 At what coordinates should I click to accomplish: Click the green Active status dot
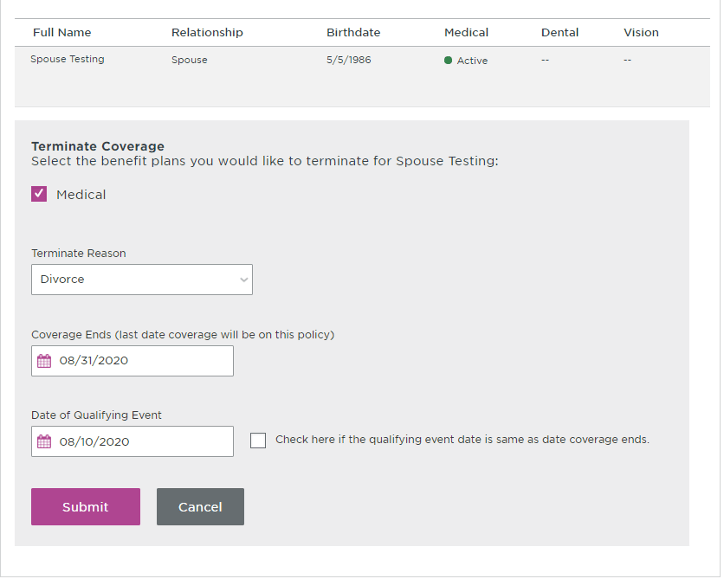tap(448, 60)
